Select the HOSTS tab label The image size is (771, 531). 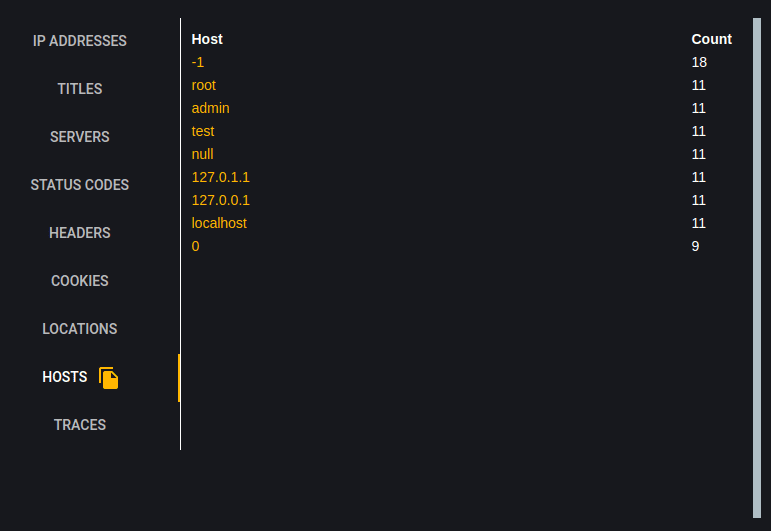point(64,377)
